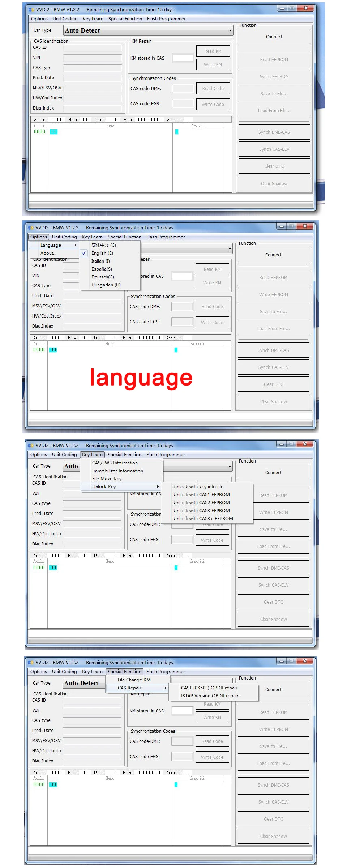The image size is (347, 868).
Task: Click KM stored in CAS field in the topmost window
Action: pos(183,58)
